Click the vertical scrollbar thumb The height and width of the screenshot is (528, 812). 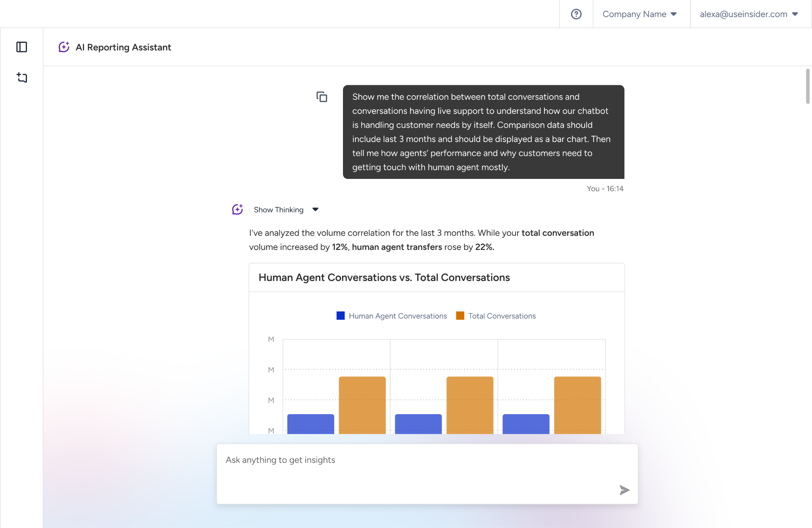tap(808, 86)
